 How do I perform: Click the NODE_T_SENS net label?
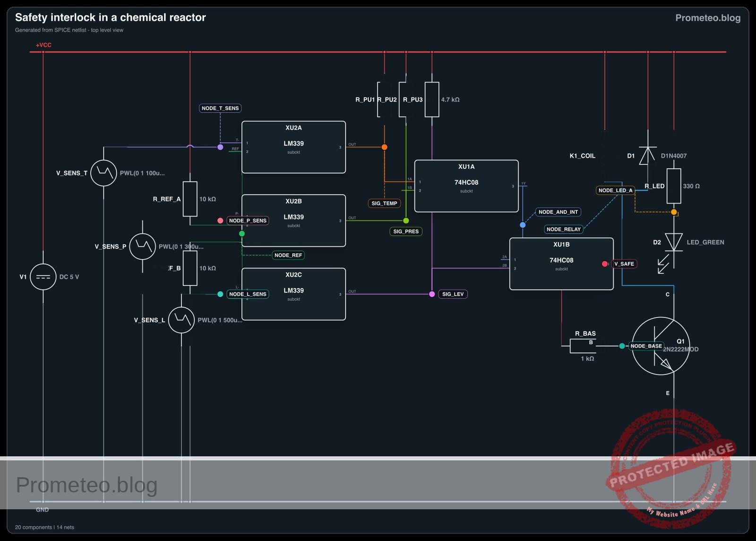(220, 108)
